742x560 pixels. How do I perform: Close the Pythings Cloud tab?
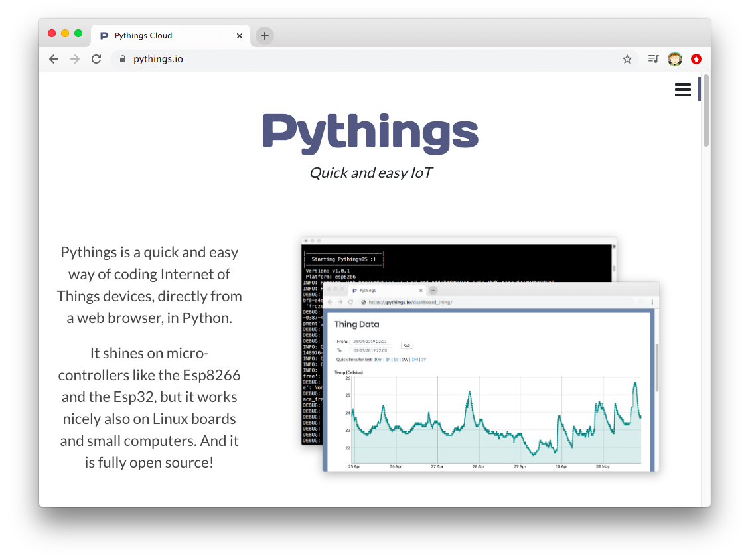(x=240, y=35)
